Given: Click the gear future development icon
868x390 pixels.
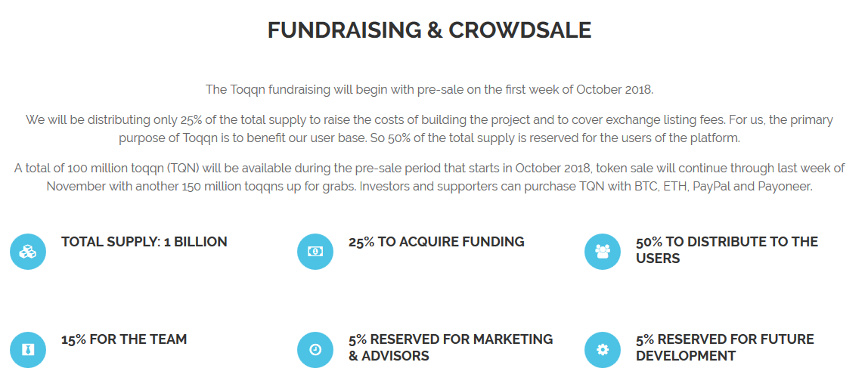Looking at the screenshot, I should (603, 350).
